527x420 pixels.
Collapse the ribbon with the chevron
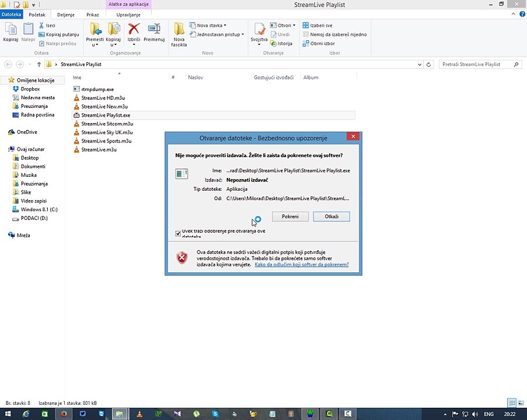(513, 14)
